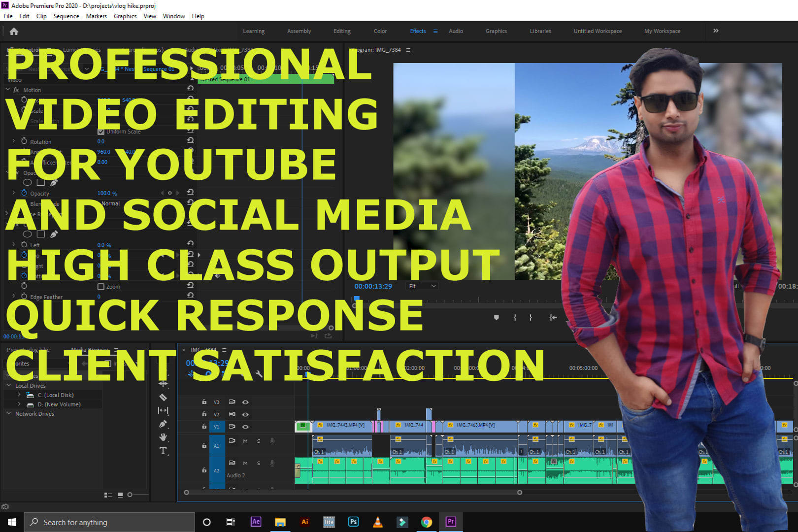Open After Effects from the taskbar
Viewport: 798px width, 532px height.
point(256,522)
